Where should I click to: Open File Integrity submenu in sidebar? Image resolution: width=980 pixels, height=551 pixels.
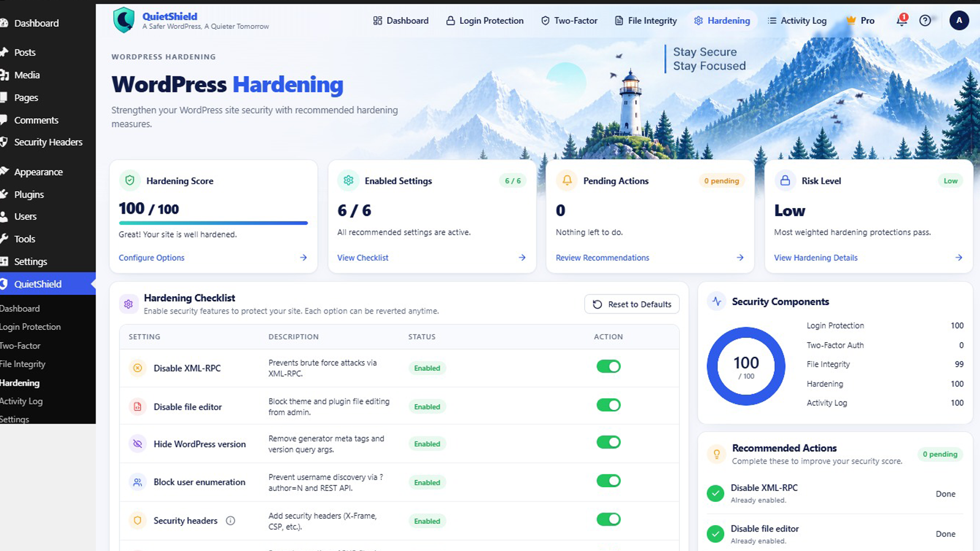pyautogui.click(x=23, y=364)
